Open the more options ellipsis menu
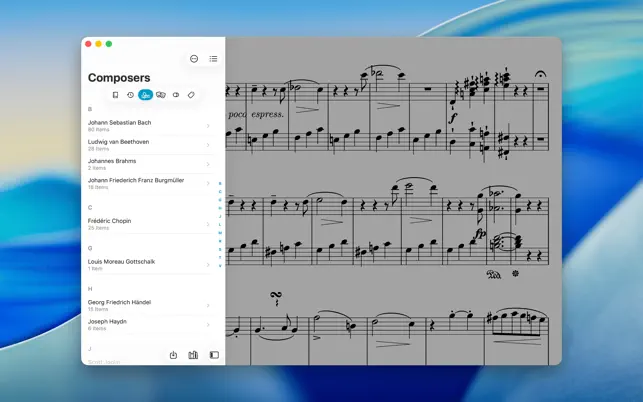 (194, 59)
